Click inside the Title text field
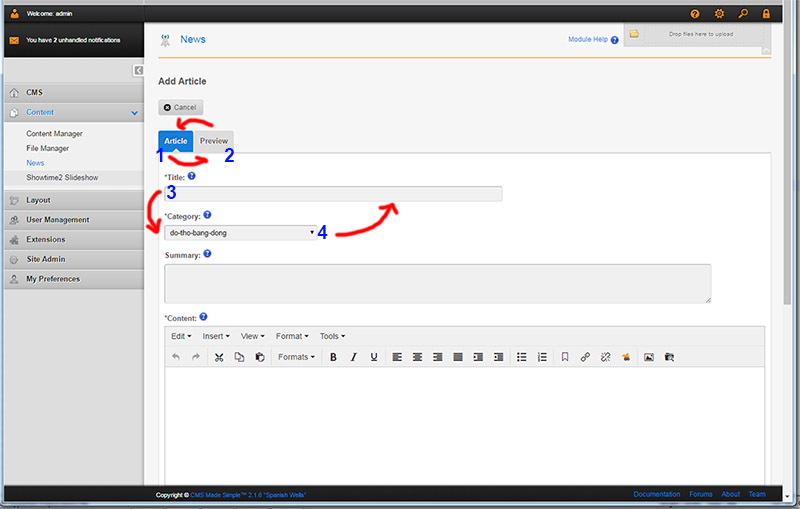Image resolution: width=800 pixels, height=509 pixels. click(x=333, y=194)
